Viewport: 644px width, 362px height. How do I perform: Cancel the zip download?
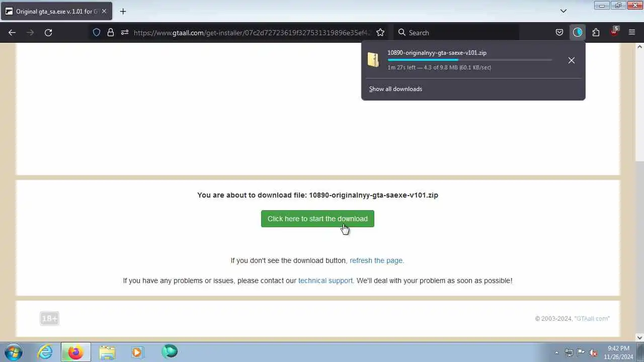click(572, 60)
